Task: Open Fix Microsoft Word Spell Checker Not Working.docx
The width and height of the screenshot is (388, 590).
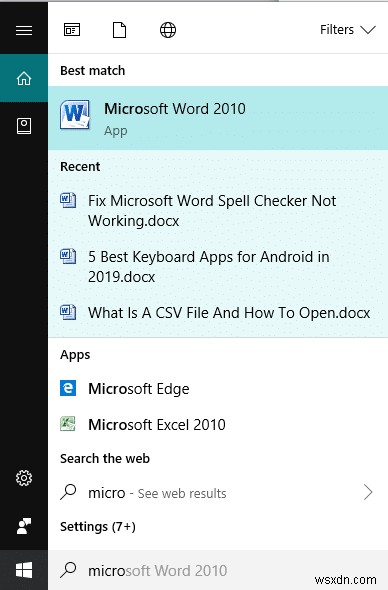Action: click(218, 211)
